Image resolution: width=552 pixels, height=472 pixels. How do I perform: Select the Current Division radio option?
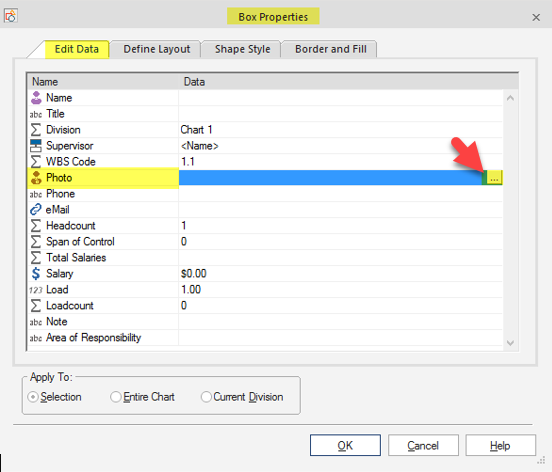coord(206,397)
